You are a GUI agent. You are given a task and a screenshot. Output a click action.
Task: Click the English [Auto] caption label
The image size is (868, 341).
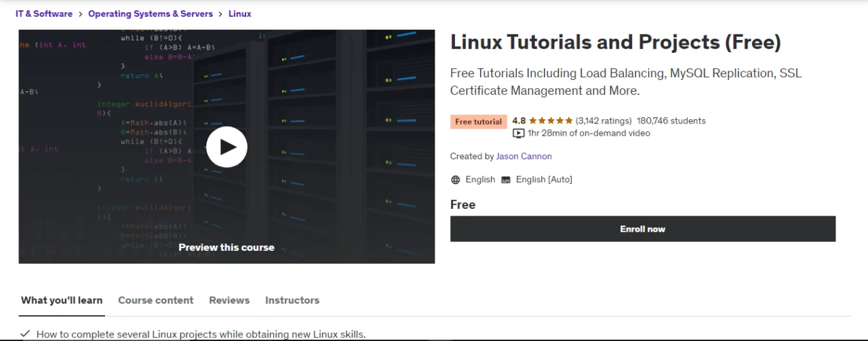coord(544,180)
